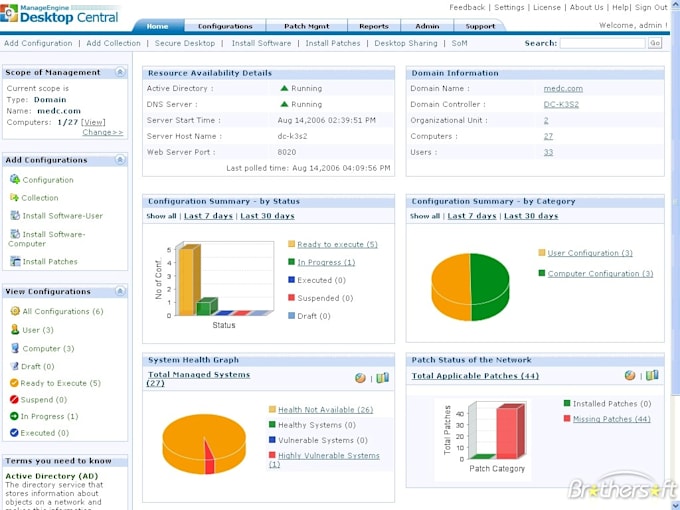
Task: Click the Collection icon in Add Configurations
Action: (x=14, y=197)
